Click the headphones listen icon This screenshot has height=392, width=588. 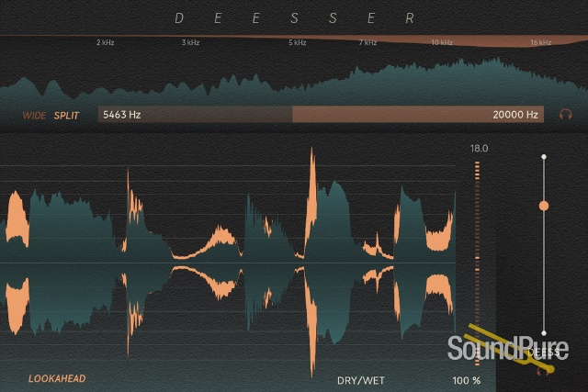tap(566, 115)
